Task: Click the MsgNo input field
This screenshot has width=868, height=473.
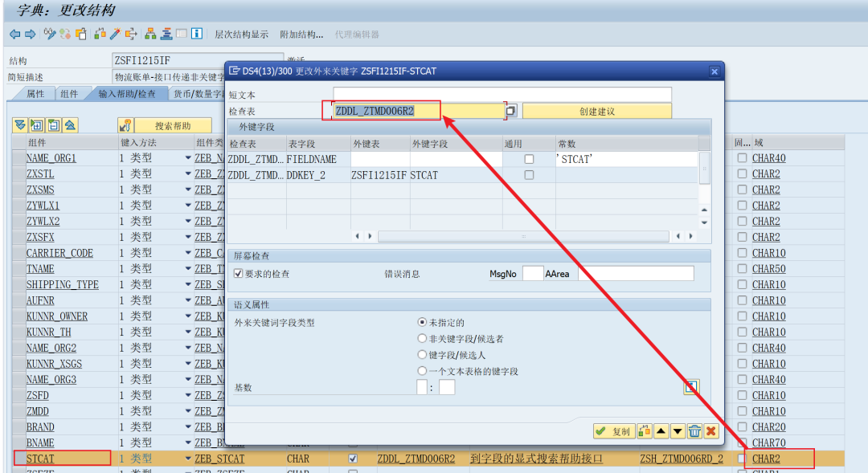Action: coord(533,273)
